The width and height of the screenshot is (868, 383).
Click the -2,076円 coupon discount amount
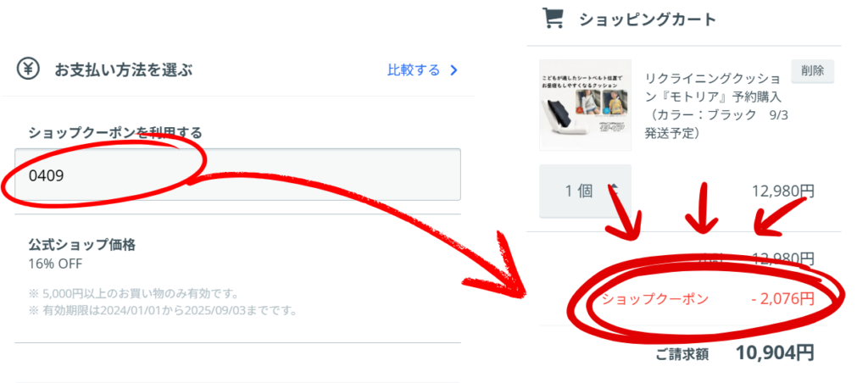pyautogui.click(x=782, y=299)
